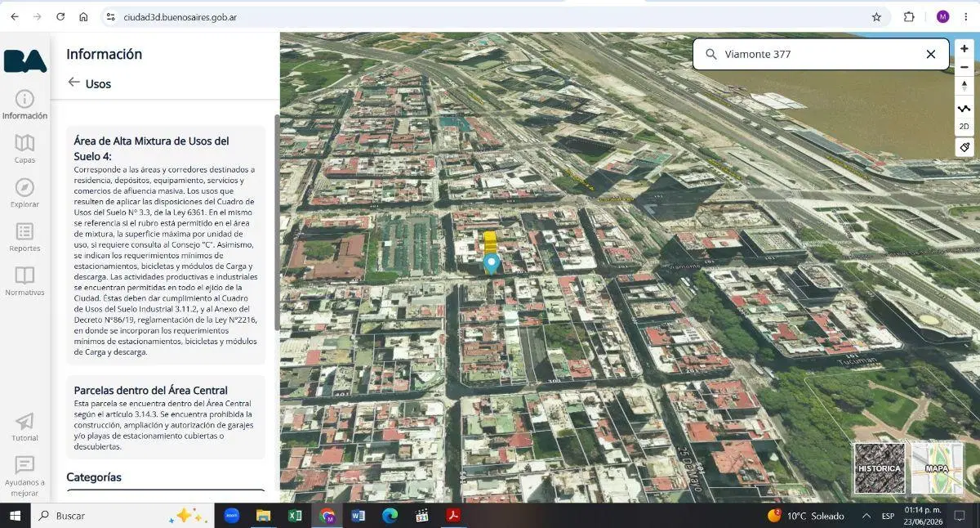Image resolution: width=980 pixels, height=528 pixels.
Task: Open Windows Start menu
Action: tap(15, 516)
